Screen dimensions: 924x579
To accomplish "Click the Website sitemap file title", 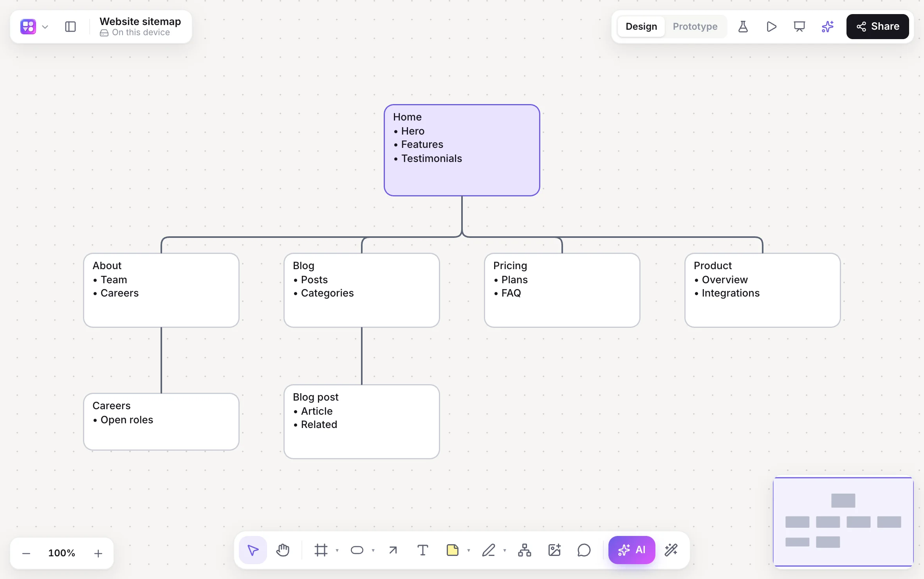I will [x=140, y=21].
